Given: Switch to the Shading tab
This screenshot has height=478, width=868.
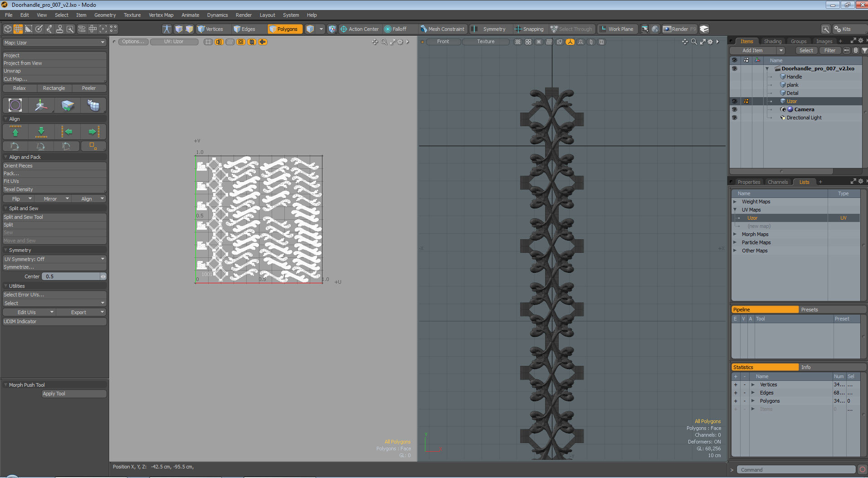Looking at the screenshot, I should (772, 41).
